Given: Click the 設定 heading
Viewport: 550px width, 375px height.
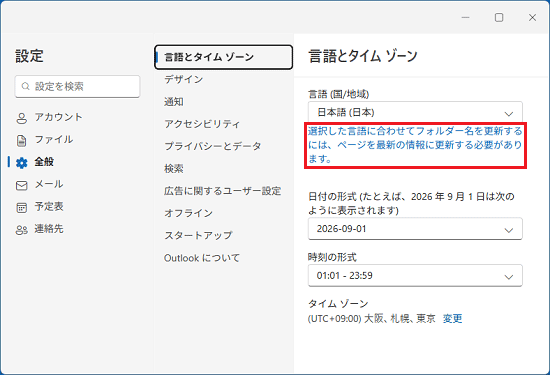Looking at the screenshot, I should (x=29, y=56).
